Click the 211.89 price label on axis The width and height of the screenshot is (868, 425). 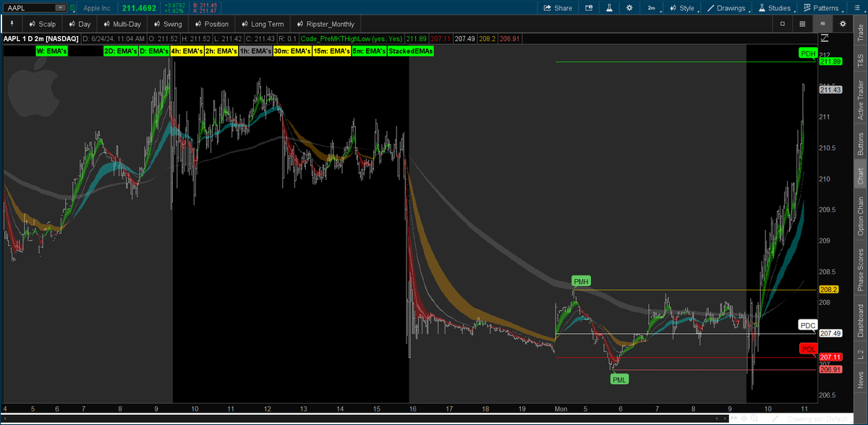click(x=830, y=61)
